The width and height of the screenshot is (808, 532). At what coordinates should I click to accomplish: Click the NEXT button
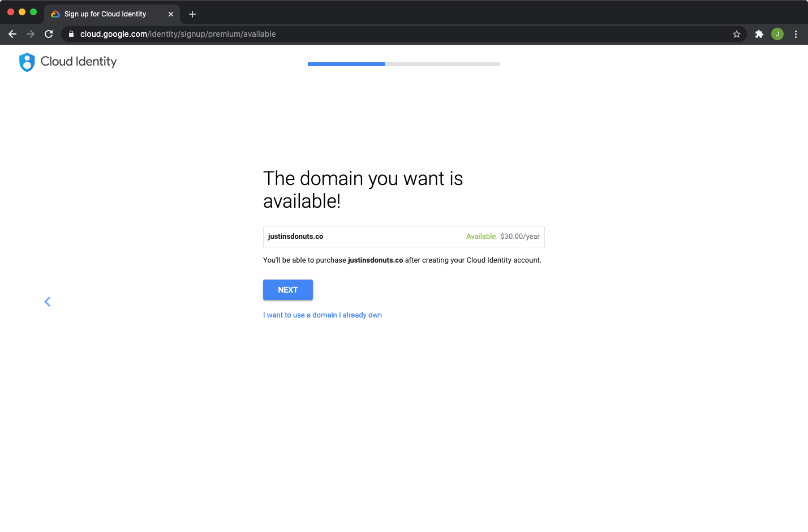288,290
